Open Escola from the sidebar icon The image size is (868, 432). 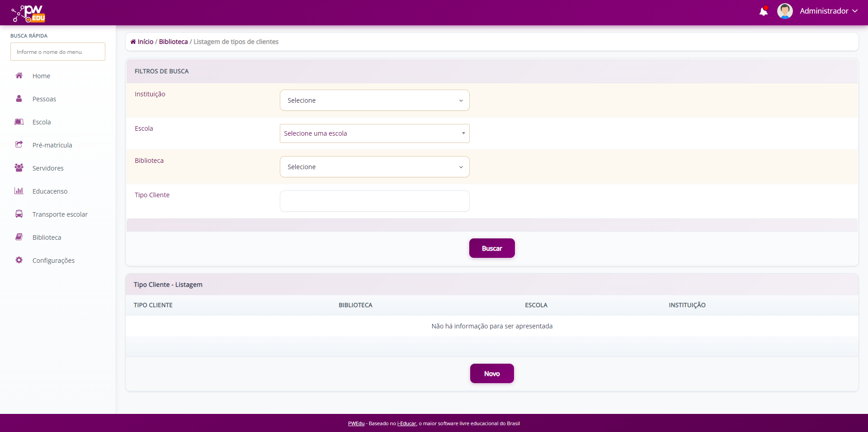[19, 122]
